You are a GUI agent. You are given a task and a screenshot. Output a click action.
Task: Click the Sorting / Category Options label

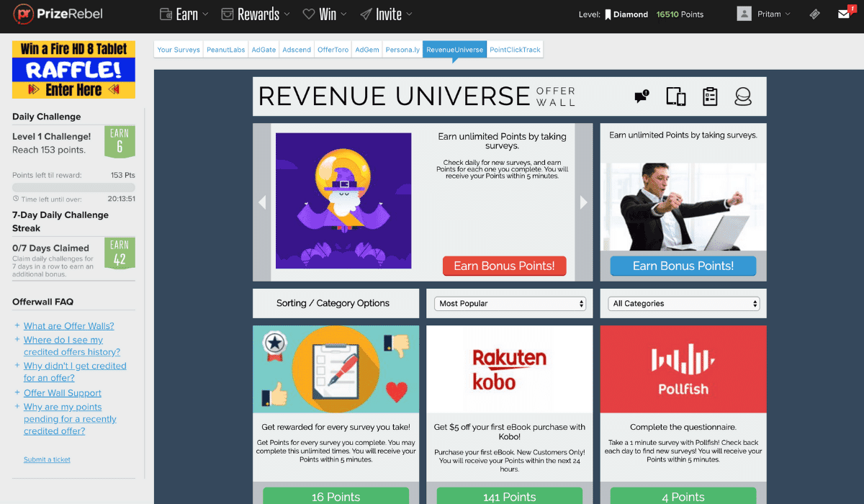tap(333, 303)
